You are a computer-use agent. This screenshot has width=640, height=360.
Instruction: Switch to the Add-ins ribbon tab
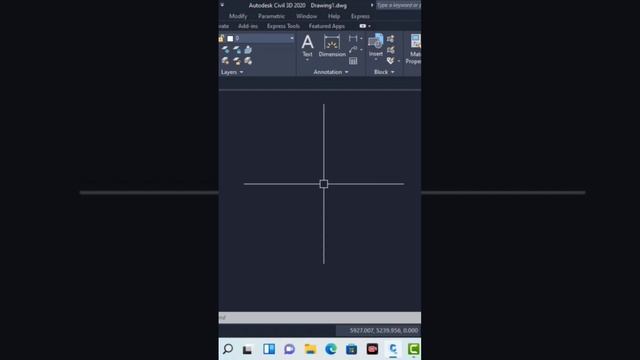point(248,26)
